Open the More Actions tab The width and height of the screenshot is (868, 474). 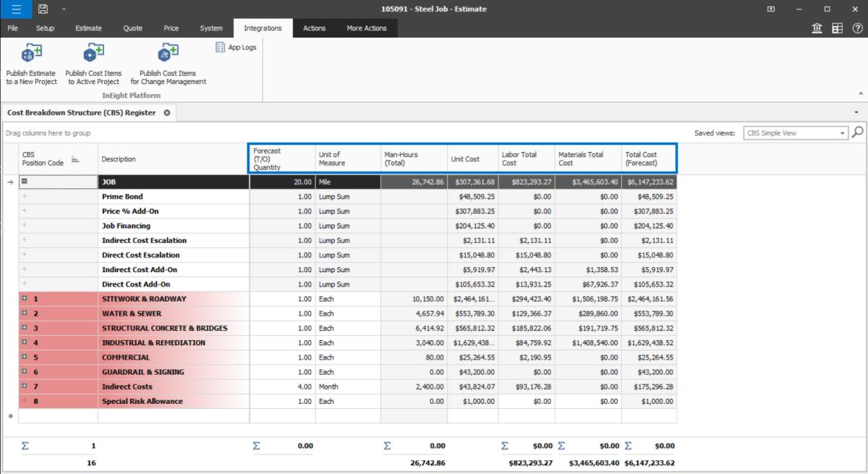coord(367,28)
